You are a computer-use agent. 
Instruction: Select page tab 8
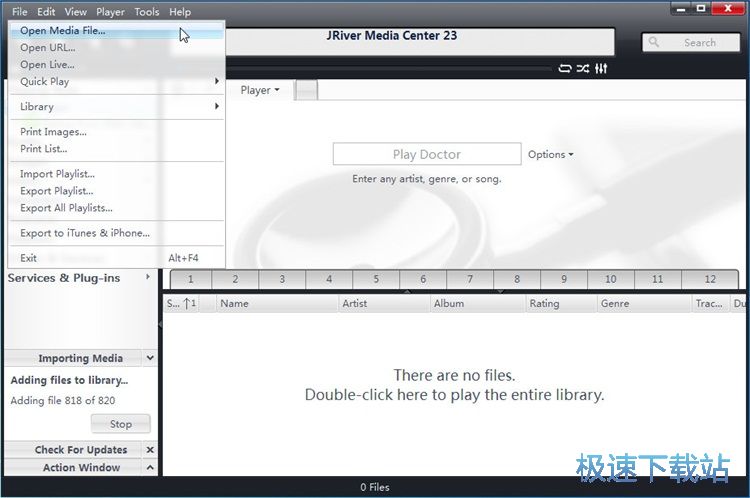click(x=517, y=279)
